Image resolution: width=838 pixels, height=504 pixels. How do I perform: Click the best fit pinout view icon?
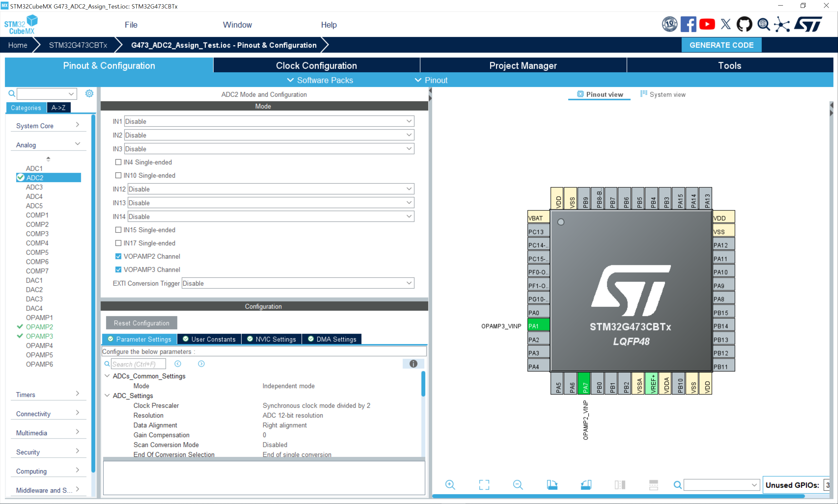484,485
